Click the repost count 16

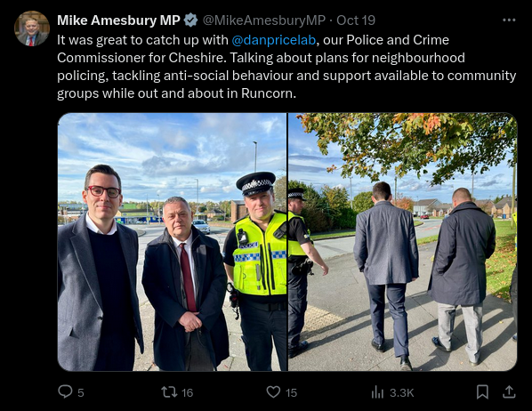click(188, 393)
